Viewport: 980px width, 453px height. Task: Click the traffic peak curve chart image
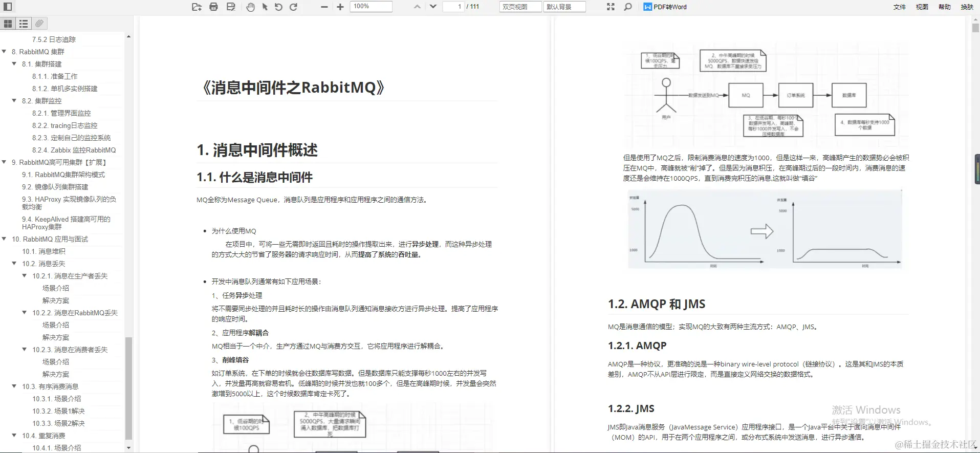(x=765, y=229)
